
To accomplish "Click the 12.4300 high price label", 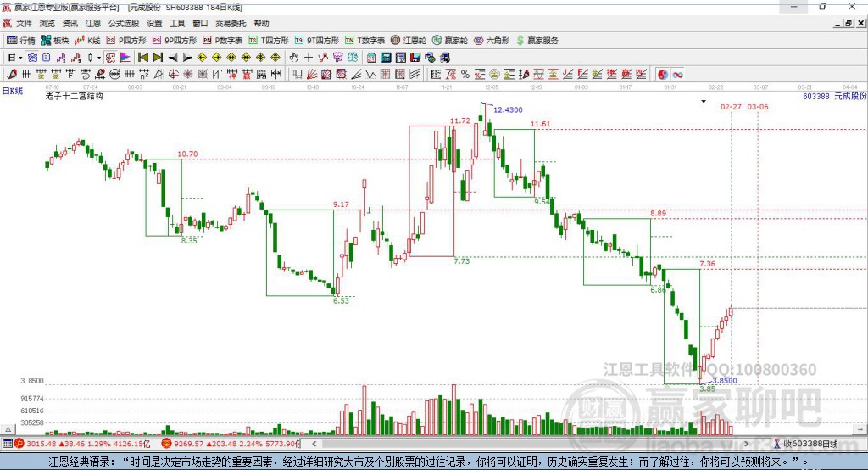I will (508, 109).
